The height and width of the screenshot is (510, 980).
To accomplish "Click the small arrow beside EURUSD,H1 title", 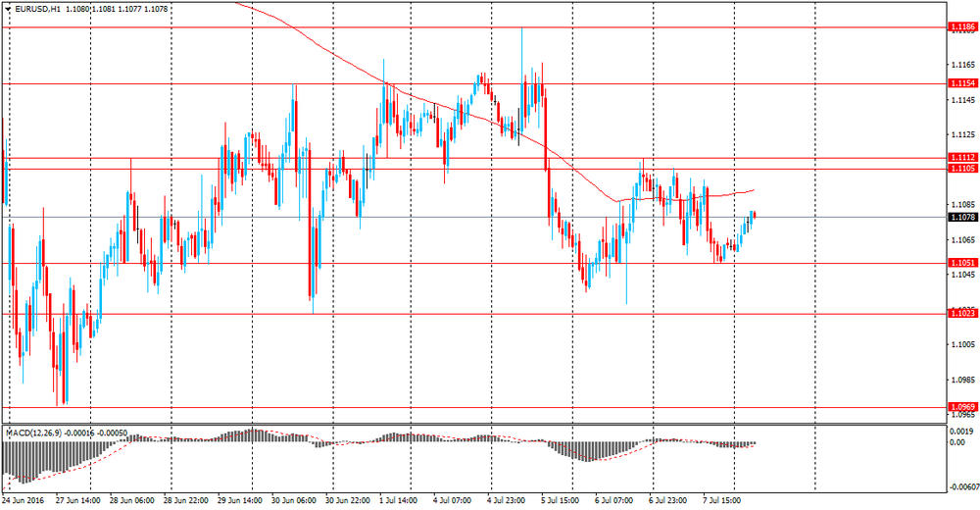I will tap(8, 10).
